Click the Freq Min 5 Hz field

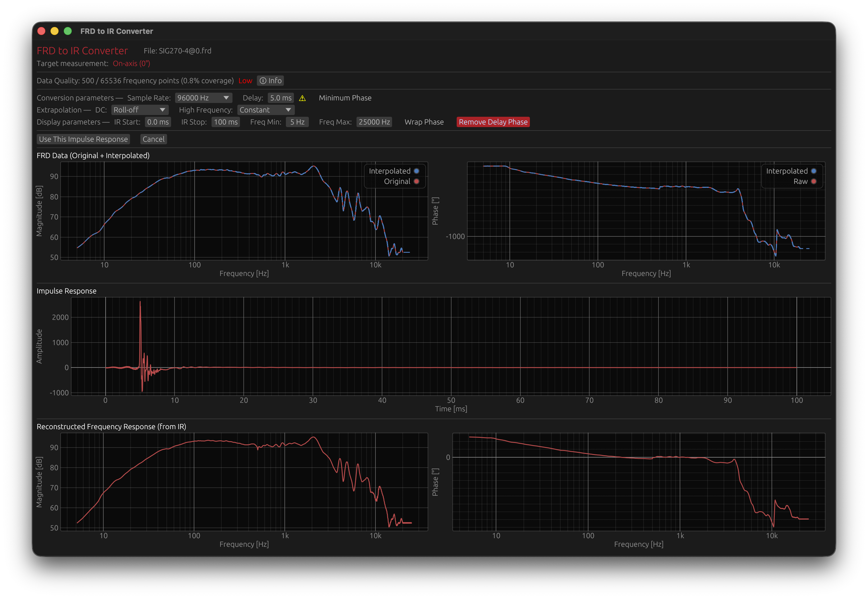[297, 122]
